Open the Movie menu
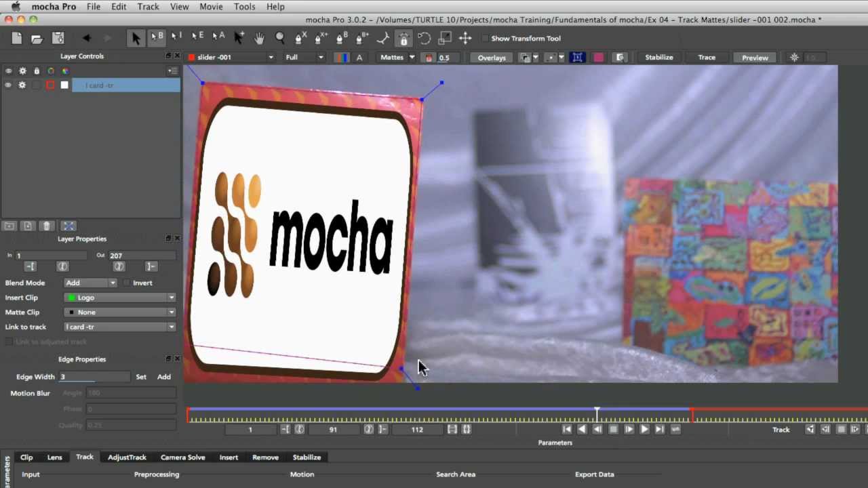 [211, 6]
